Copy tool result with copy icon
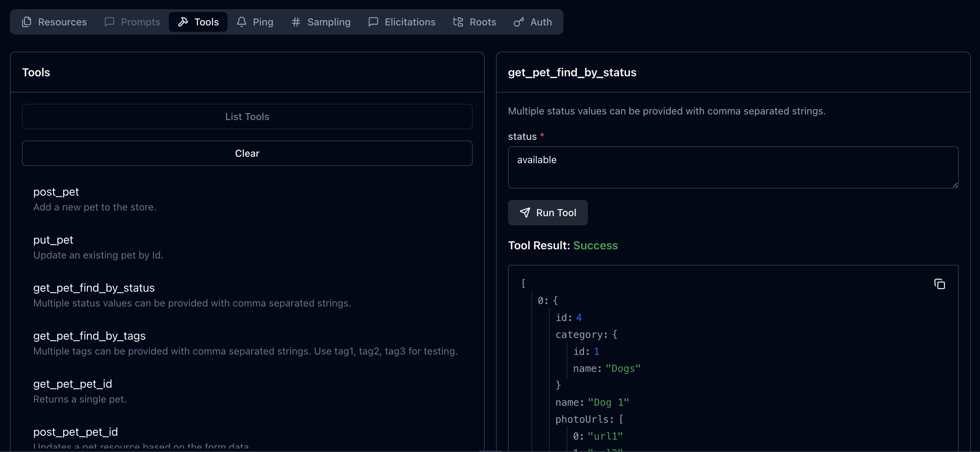The height and width of the screenshot is (452, 980). 939,284
